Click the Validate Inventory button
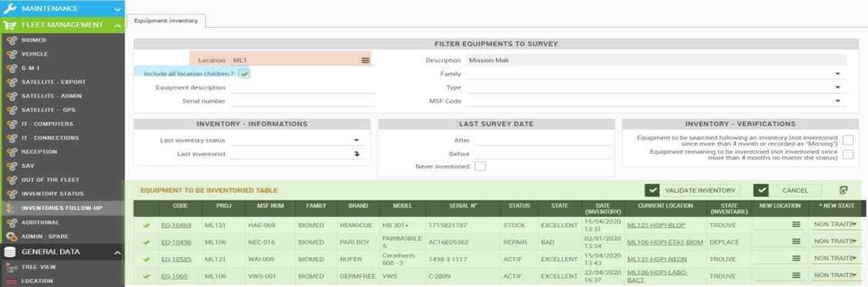 [x=692, y=190]
